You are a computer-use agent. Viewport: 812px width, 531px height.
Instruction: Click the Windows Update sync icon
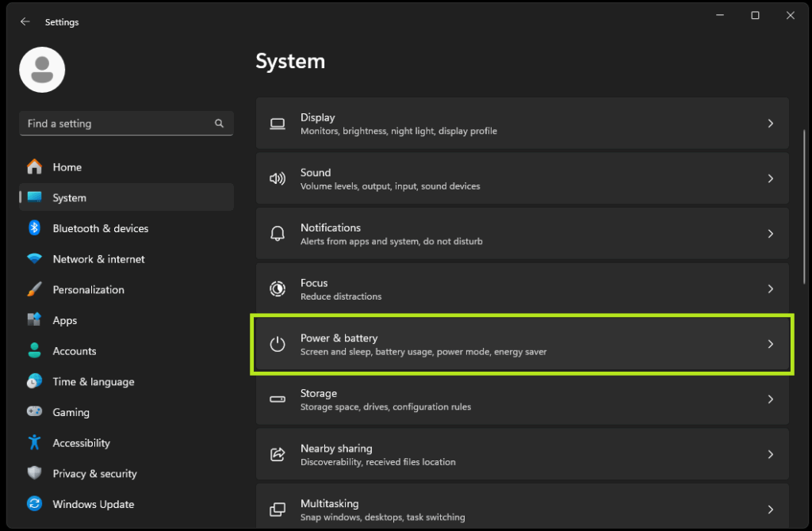[35, 503]
